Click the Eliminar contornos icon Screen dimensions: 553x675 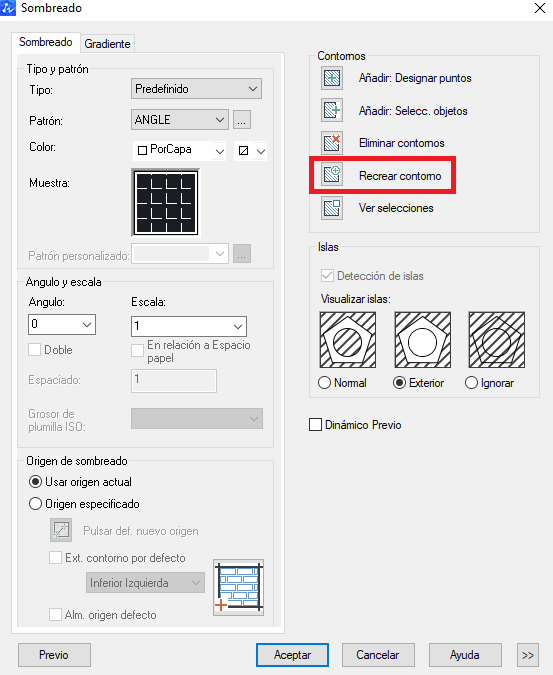[x=332, y=143]
